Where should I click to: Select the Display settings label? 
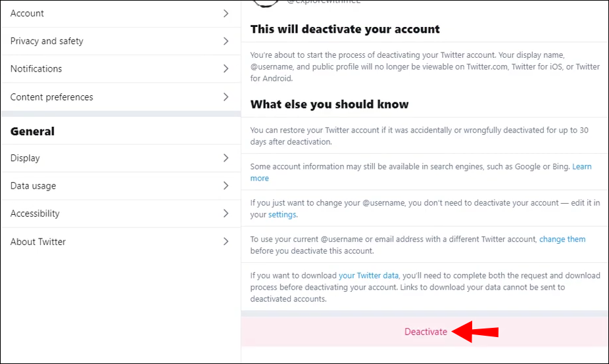point(25,158)
